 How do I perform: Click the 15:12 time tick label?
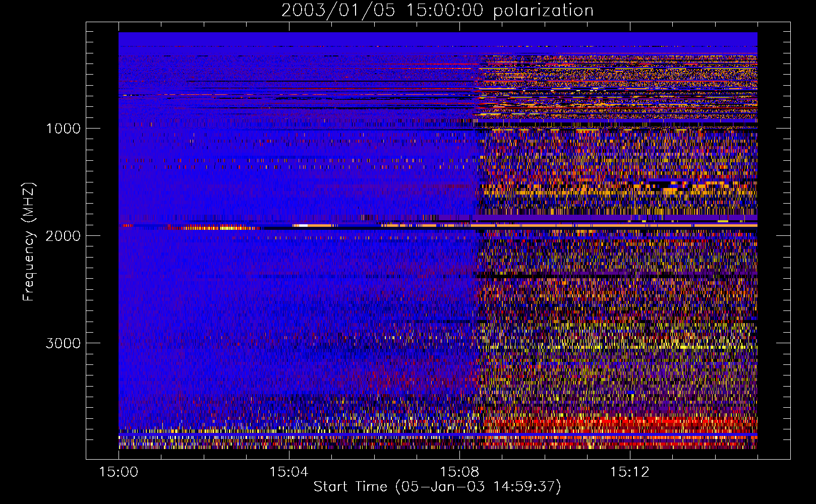tap(629, 472)
